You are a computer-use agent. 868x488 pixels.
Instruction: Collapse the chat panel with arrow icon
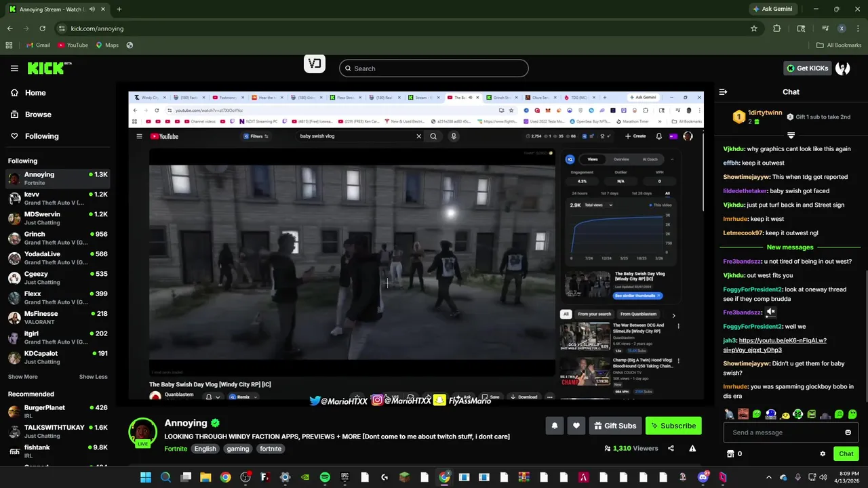(x=723, y=91)
